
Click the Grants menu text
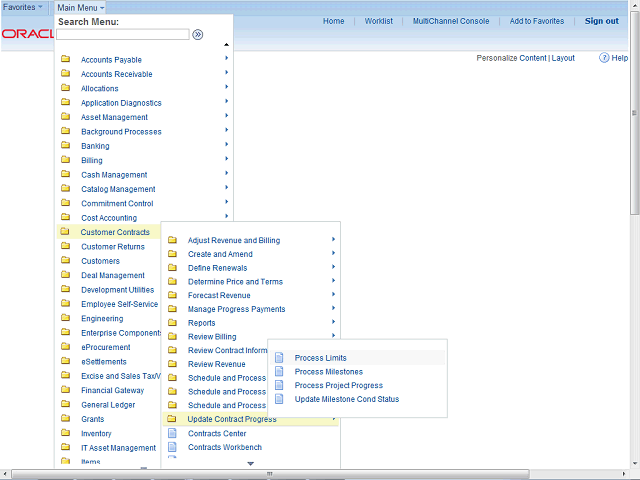click(x=93, y=419)
